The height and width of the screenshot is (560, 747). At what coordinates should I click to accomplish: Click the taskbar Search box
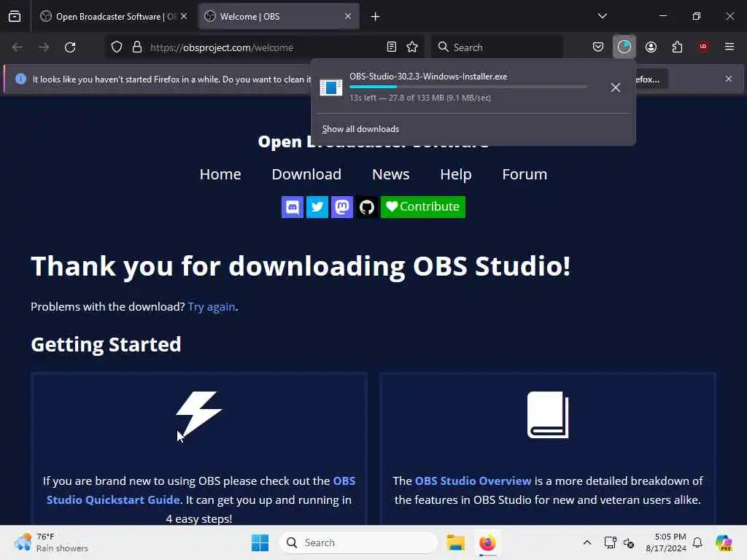point(357,542)
